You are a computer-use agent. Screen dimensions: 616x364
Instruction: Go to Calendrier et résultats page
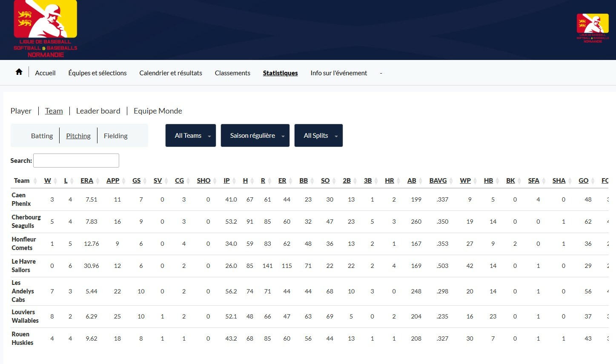point(171,73)
